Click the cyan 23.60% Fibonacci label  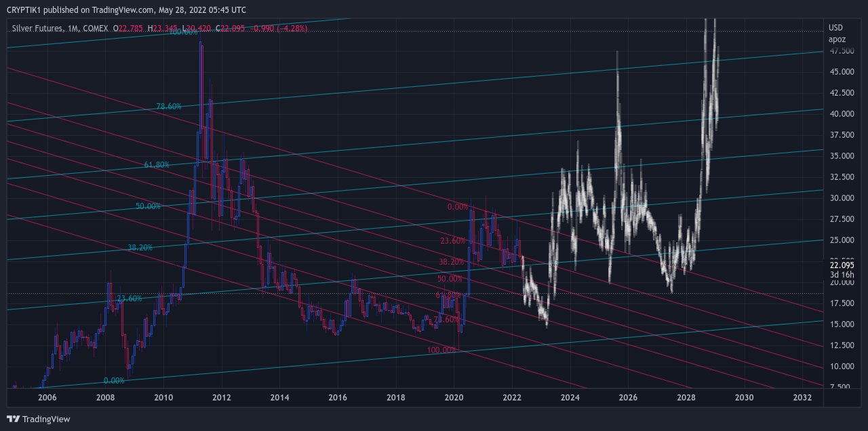130,299
